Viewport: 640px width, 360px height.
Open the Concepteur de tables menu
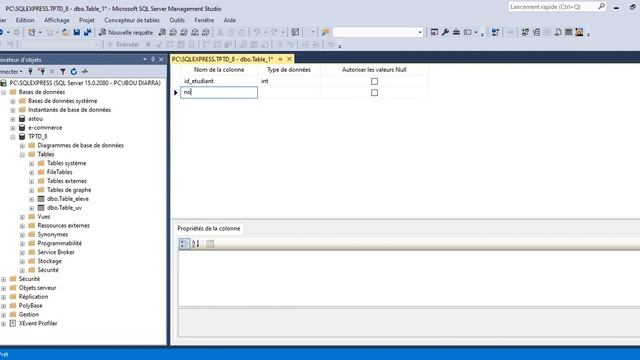(x=132, y=20)
